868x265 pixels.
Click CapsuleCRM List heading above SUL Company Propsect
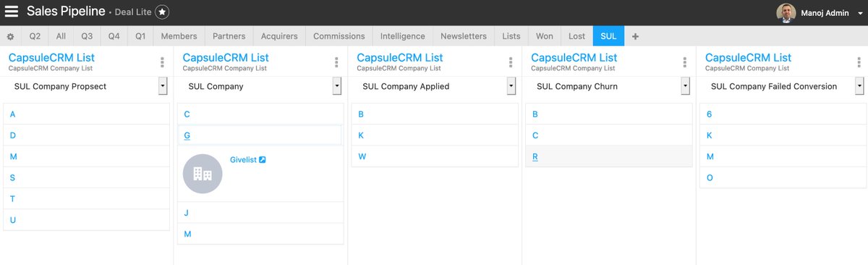tap(51, 57)
